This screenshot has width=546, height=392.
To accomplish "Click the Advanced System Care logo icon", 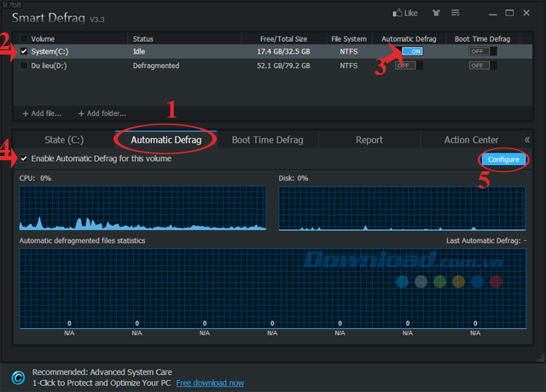I will pos(18,378).
